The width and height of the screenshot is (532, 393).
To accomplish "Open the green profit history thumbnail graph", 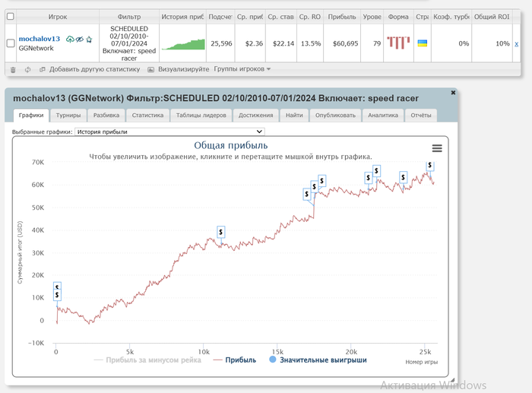I will [183, 44].
